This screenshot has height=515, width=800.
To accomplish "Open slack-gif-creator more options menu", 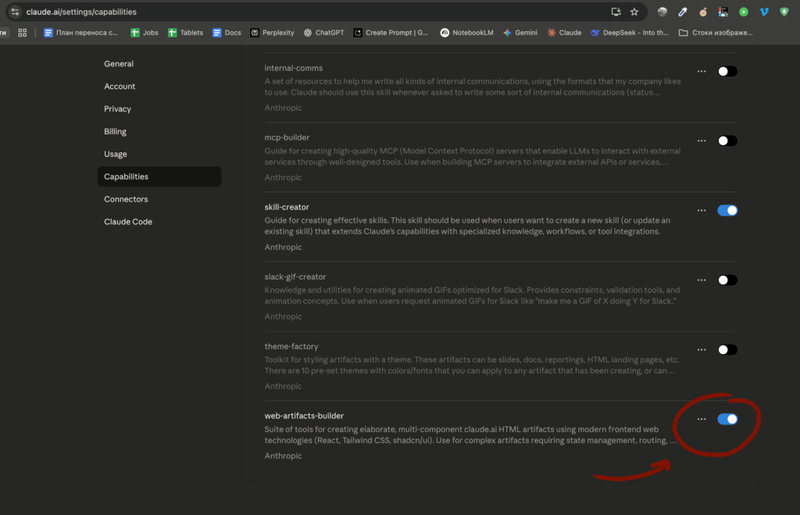I will click(702, 280).
